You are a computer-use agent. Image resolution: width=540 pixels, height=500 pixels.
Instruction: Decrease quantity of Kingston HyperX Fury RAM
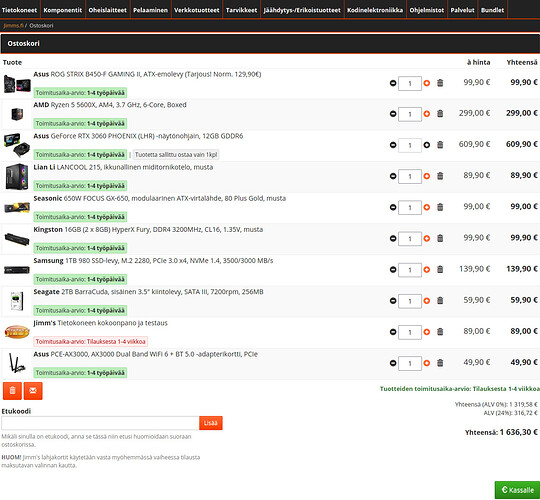[x=393, y=238]
